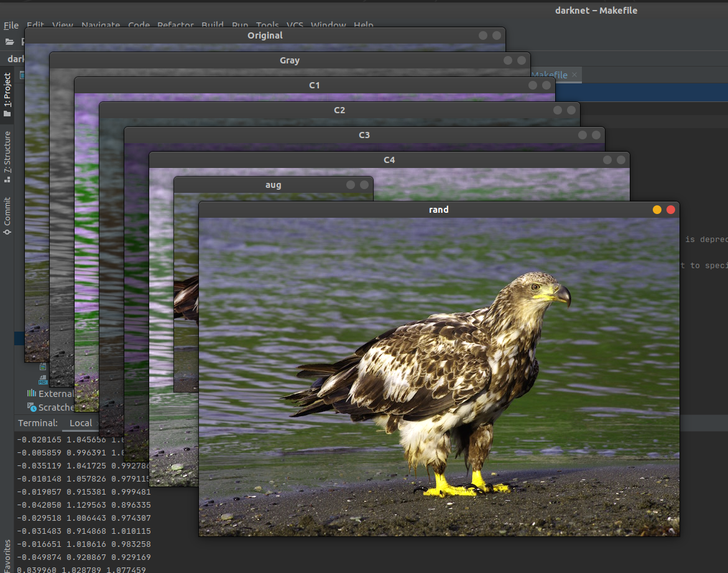Click terminal line "-0.016651 1.010616 0.983258"
The image size is (728, 573).
(84, 544)
